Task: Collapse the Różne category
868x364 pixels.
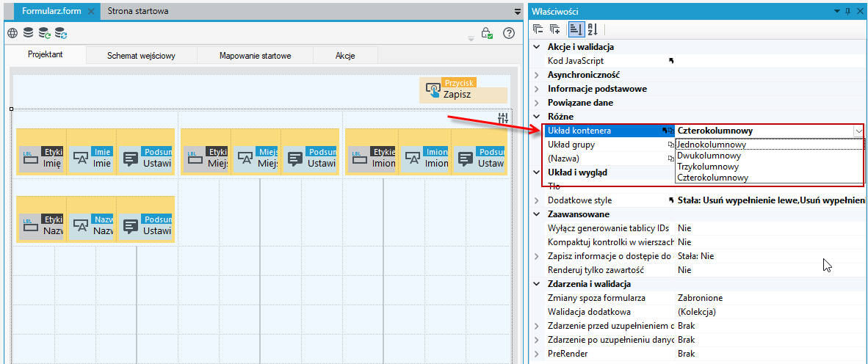Action: [x=536, y=117]
